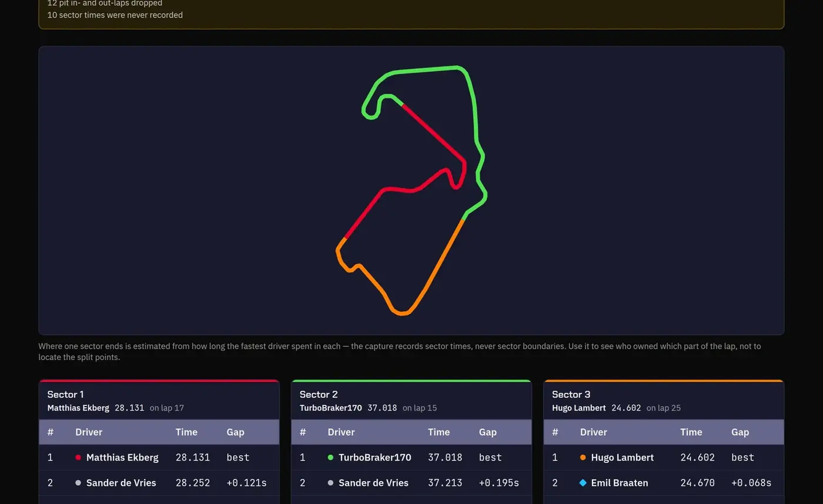Click the blue diamond beside Emil Braaten
823x504 pixels.
(x=583, y=483)
